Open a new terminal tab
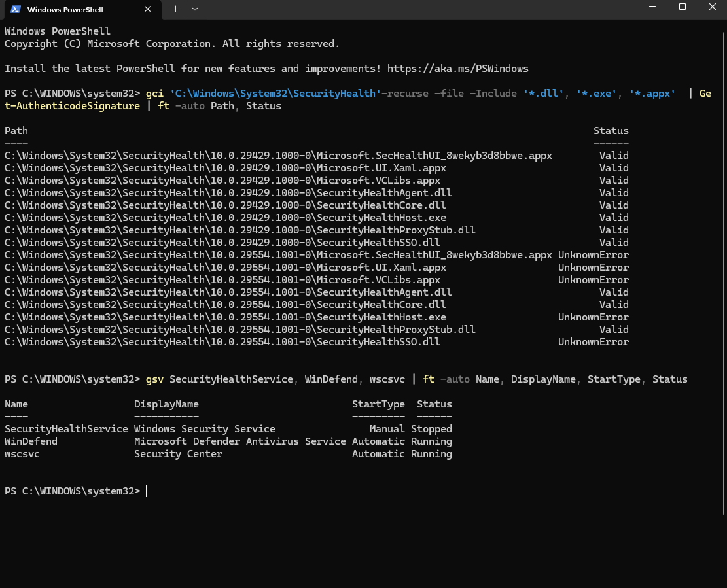 tap(176, 9)
